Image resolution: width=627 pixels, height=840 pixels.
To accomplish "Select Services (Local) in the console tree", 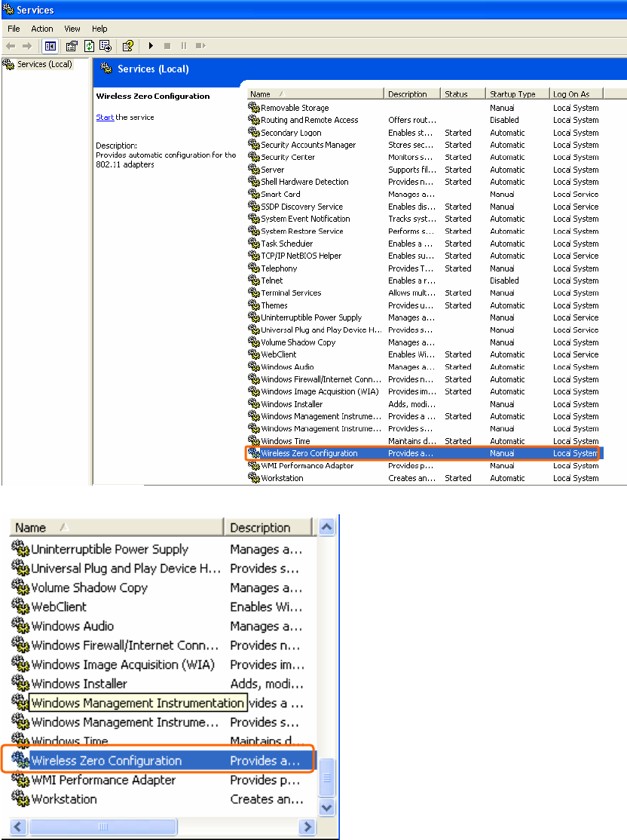I will pos(44,64).
